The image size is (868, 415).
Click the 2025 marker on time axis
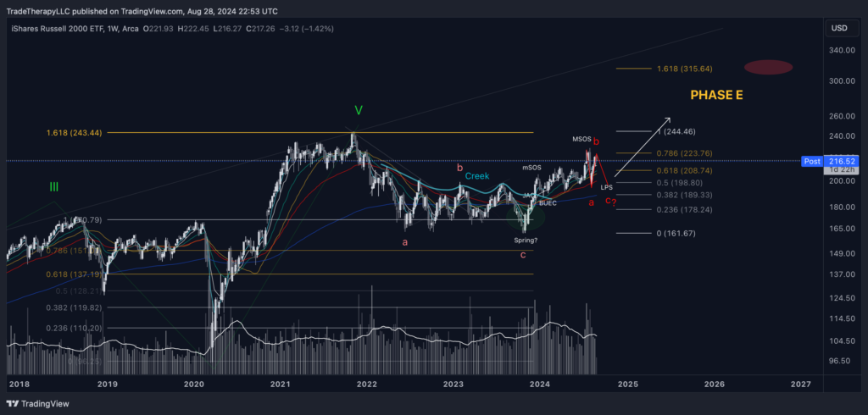[626, 384]
